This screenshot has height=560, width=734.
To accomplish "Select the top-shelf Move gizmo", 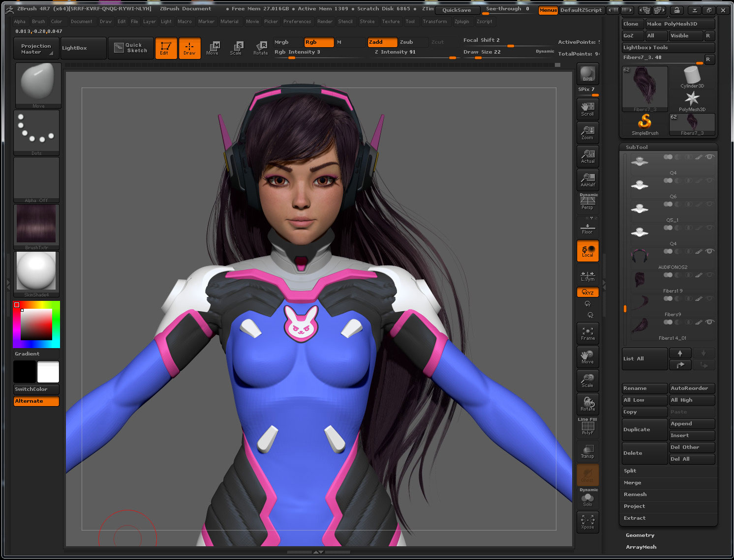I will pos(213,48).
